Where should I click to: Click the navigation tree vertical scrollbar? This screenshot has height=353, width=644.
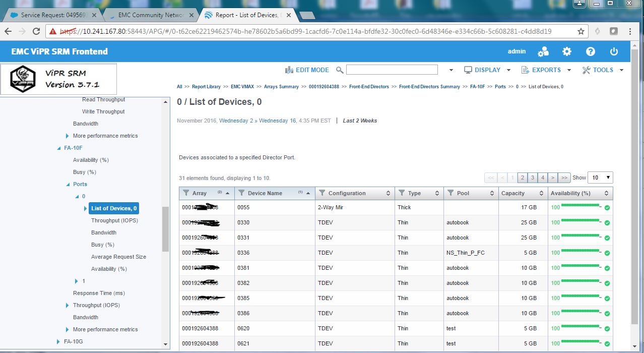[166, 229]
